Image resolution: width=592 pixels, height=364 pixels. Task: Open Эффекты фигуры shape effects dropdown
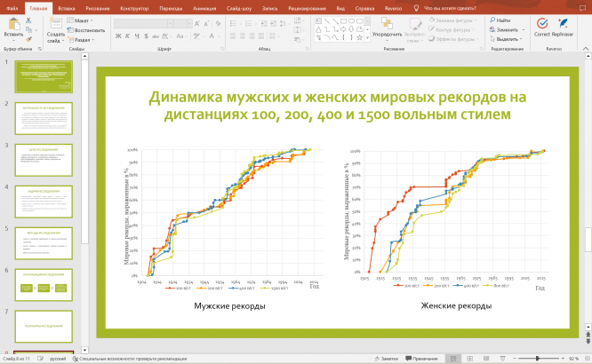click(x=453, y=39)
